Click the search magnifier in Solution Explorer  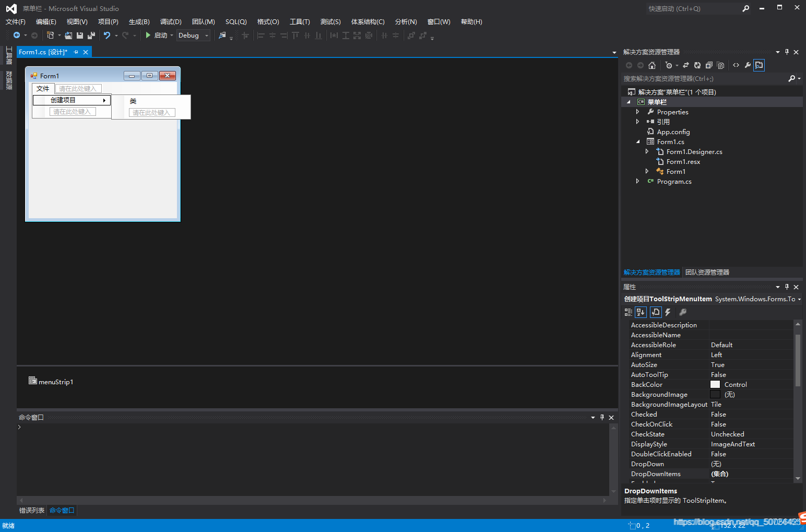tap(791, 78)
